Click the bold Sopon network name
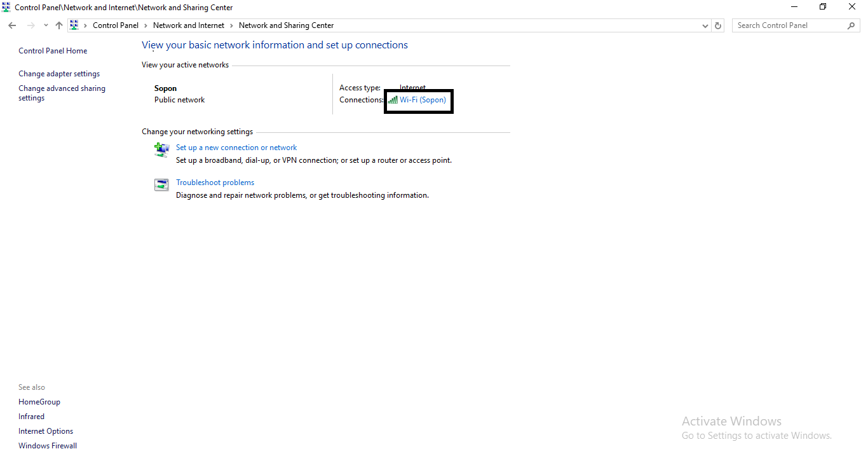The height and width of the screenshot is (463, 868). point(165,88)
